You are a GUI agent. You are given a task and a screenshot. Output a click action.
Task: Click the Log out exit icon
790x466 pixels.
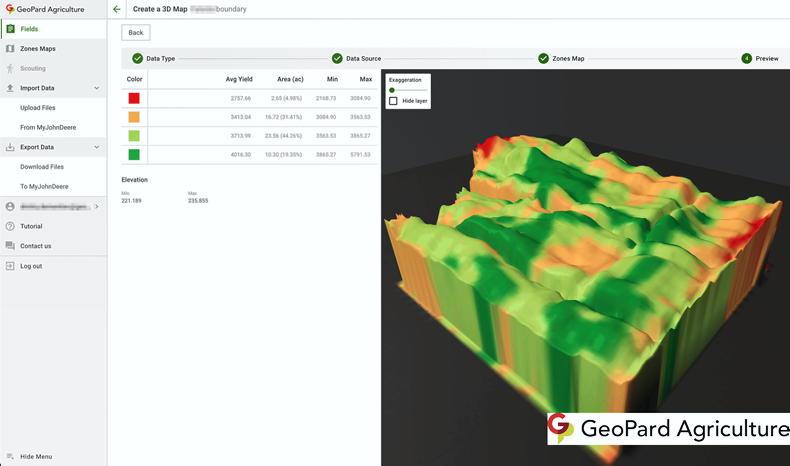10,266
